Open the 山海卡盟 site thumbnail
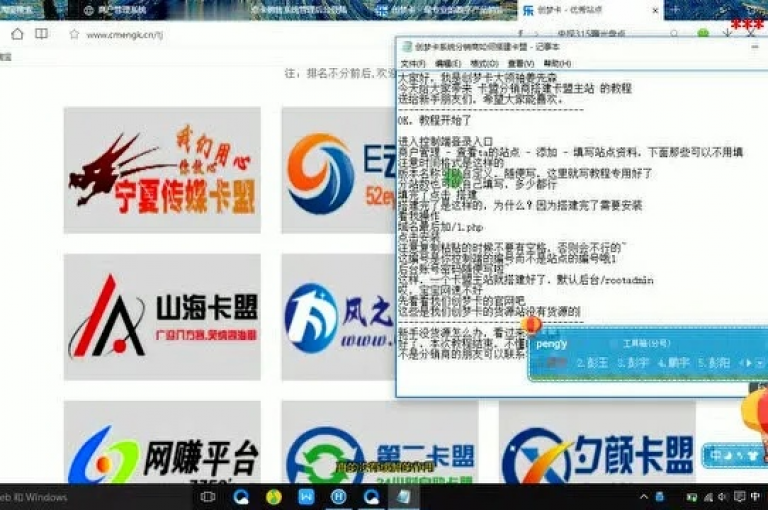Image resolution: width=768 pixels, height=510 pixels. 162,317
